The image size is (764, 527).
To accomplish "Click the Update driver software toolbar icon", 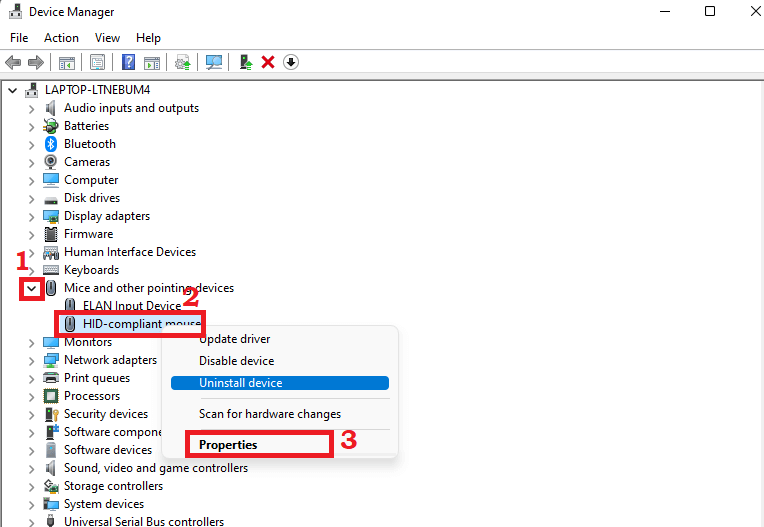I will 182,62.
